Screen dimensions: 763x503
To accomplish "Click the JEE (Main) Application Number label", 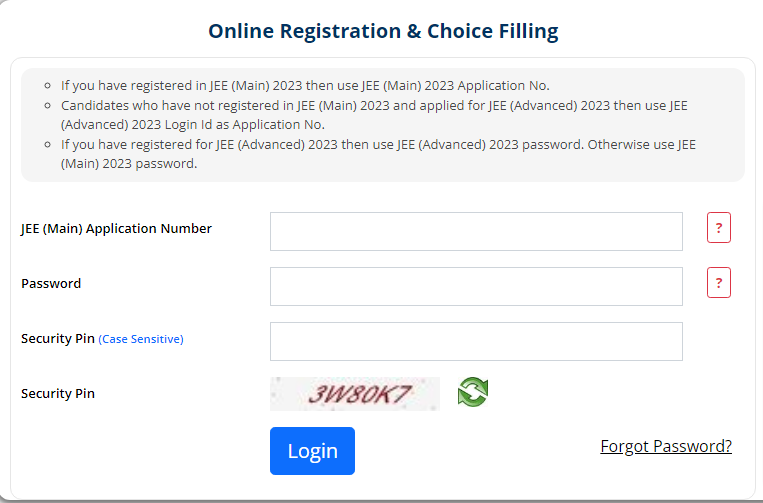I will 116,228.
